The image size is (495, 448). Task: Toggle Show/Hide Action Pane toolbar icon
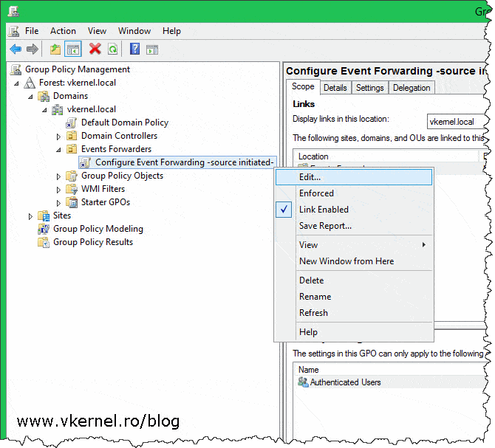point(152,49)
